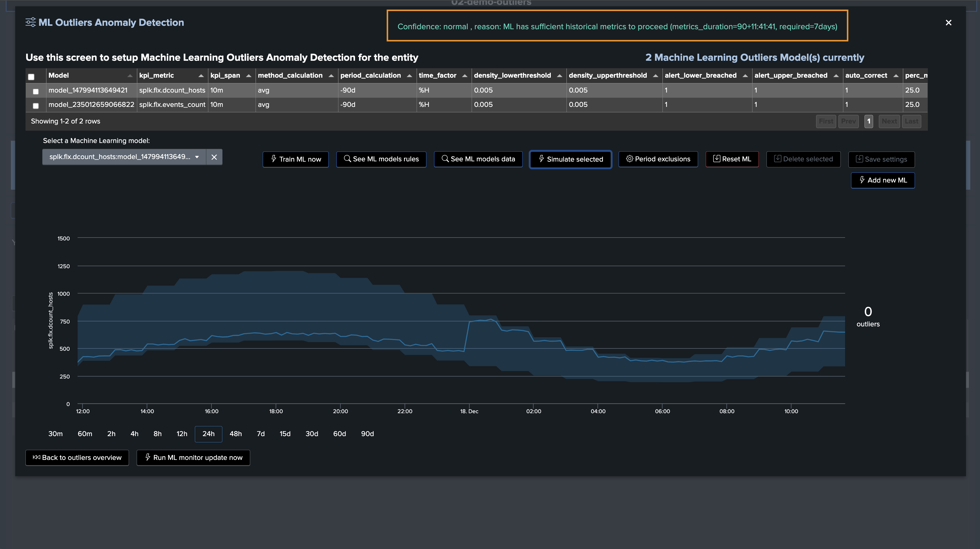The height and width of the screenshot is (549, 980).
Task: Sort table by kpi_metric column arrow
Action: tap(201, 76)
